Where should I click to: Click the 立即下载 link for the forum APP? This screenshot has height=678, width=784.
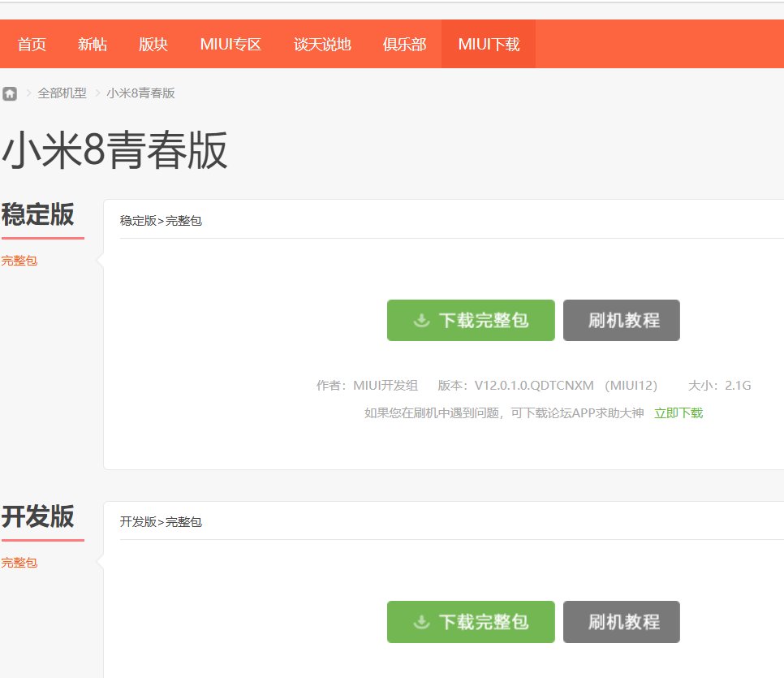[678, 412]
